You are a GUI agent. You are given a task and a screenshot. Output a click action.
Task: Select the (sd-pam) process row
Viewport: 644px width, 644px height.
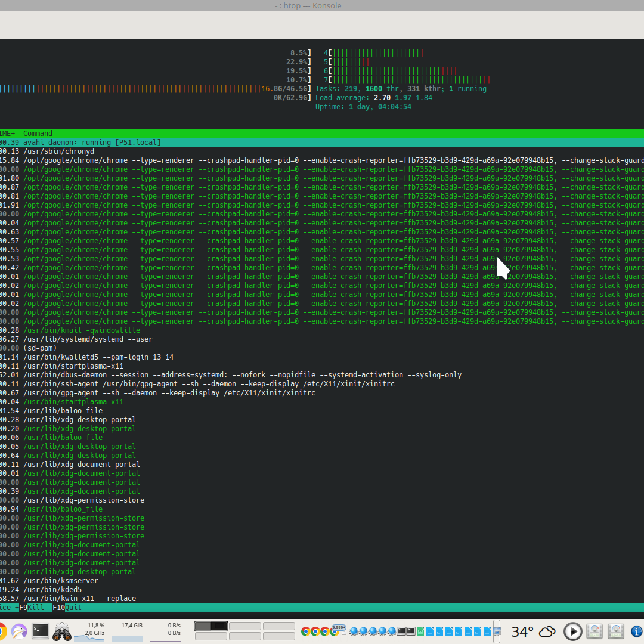pos(322,348)
